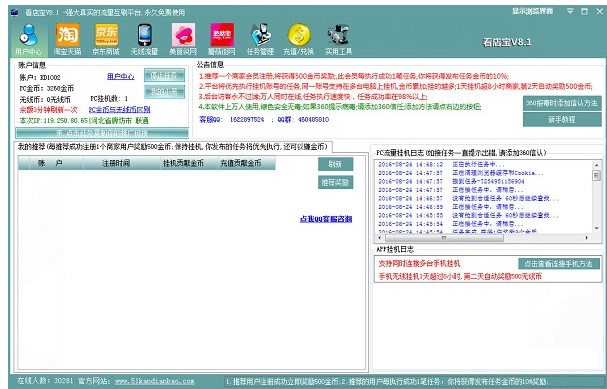Select log line 正在清理浏览器缓存和Cookie
Image resolution: width=607 pixels, height=389 pixels.
point(461,173)
